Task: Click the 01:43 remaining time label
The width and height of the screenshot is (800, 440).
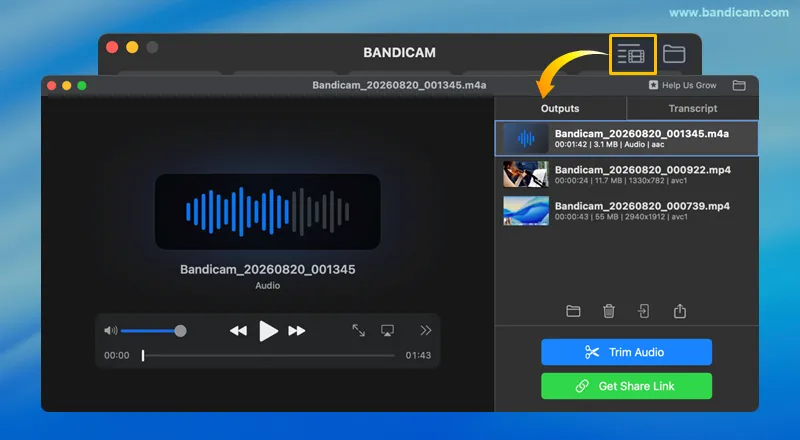Action: (x=418, y=355)
